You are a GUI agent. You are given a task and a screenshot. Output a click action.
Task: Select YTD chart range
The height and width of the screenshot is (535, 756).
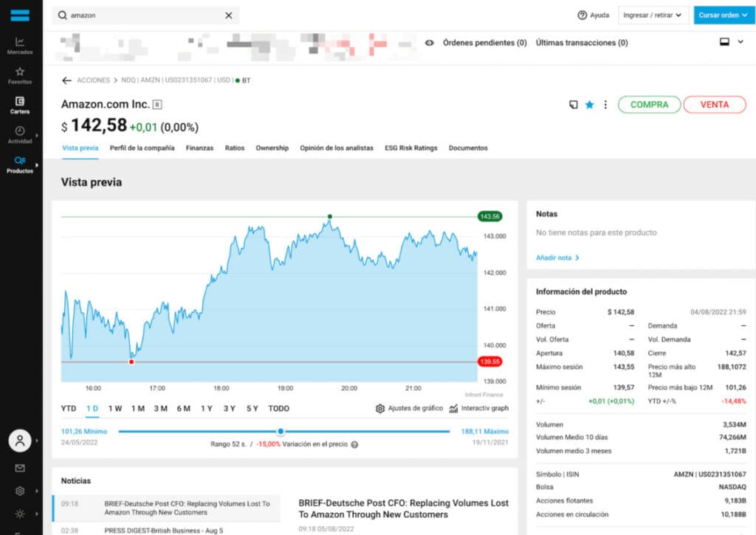point(69,409)
